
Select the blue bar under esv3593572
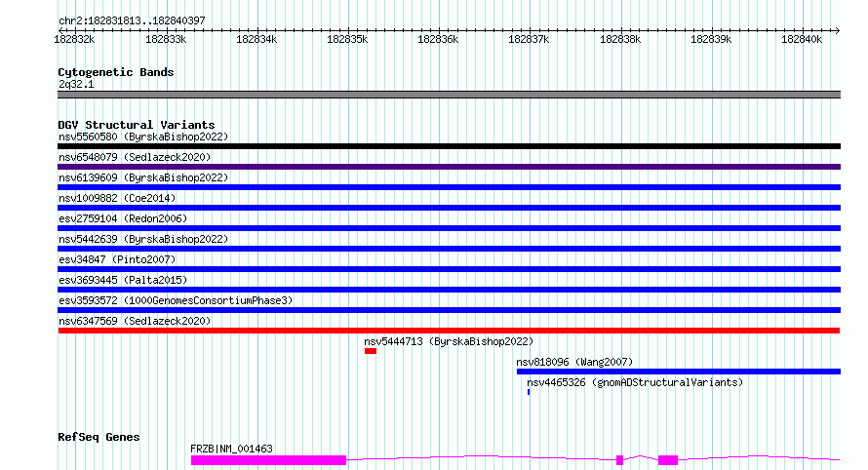click(x=449, y=310)
